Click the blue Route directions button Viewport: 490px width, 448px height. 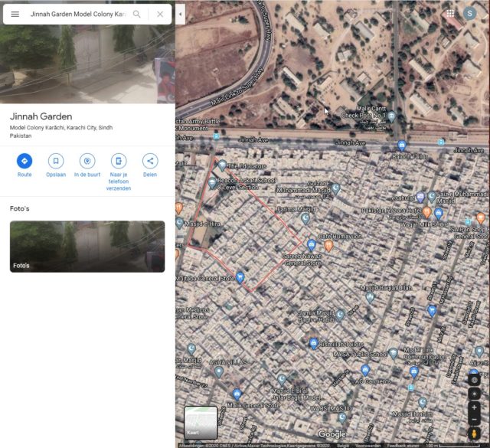24,161
